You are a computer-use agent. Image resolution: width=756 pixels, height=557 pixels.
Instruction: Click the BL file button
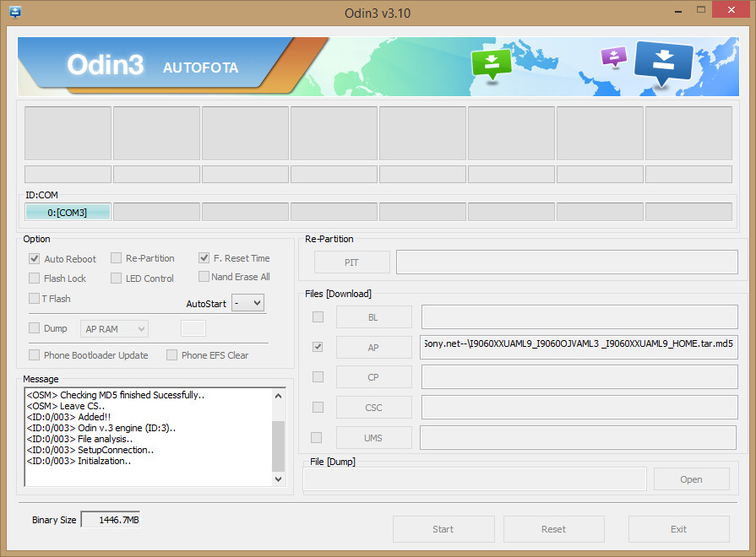click(373, 317)
